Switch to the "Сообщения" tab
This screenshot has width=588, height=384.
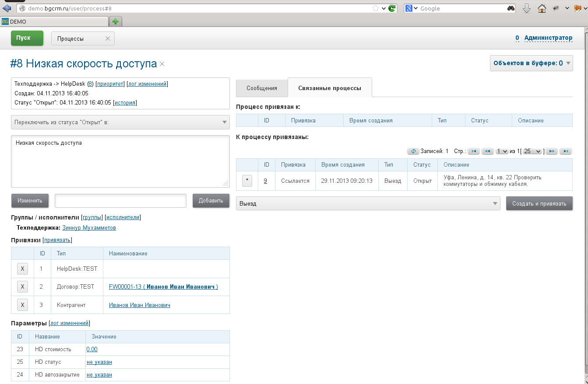(x=261, y=88)
